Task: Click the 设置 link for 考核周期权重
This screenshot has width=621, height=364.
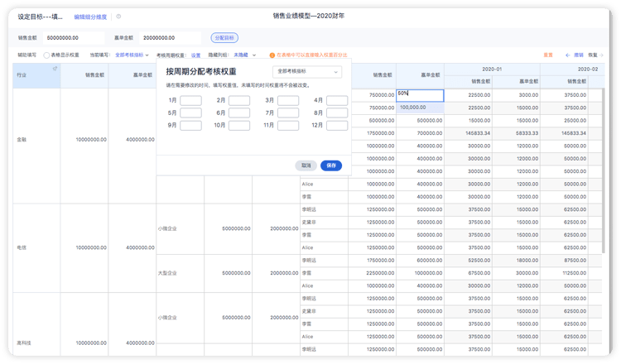Action: pyautogui.click(x=195, y=55)
